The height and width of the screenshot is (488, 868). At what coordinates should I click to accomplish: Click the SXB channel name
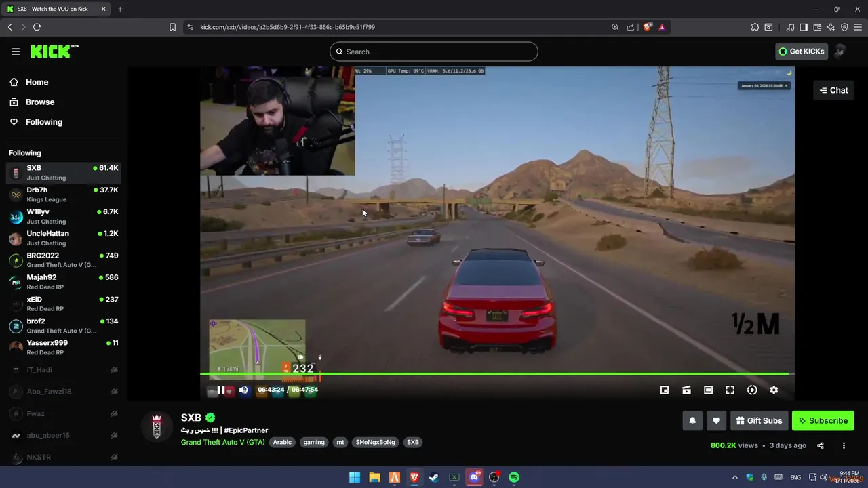coord(191,418)
